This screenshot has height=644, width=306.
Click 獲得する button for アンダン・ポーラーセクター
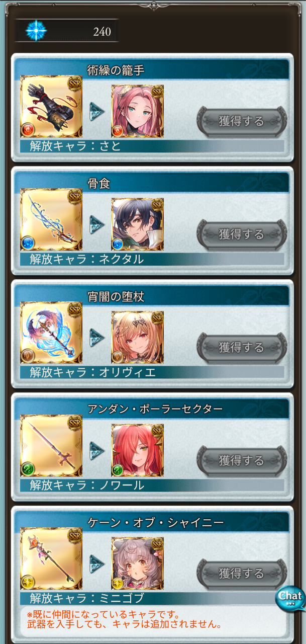[242, 460]
